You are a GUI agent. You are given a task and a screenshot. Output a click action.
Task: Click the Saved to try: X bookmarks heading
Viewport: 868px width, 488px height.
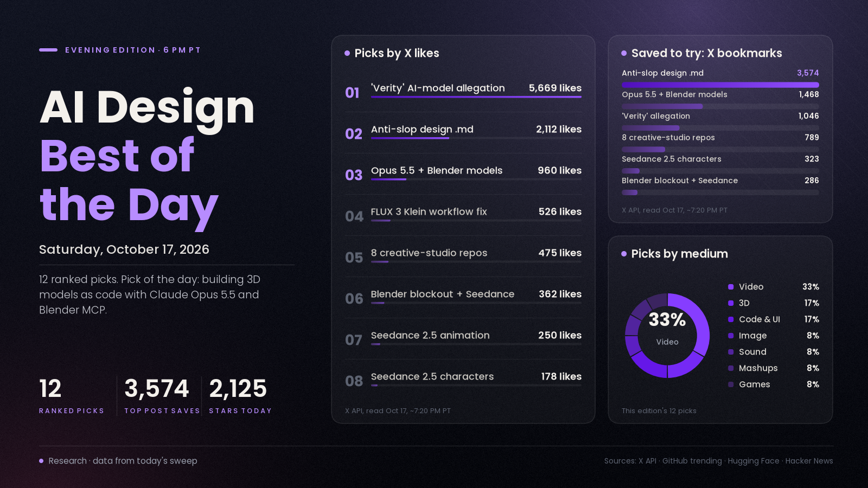(706, 53)
